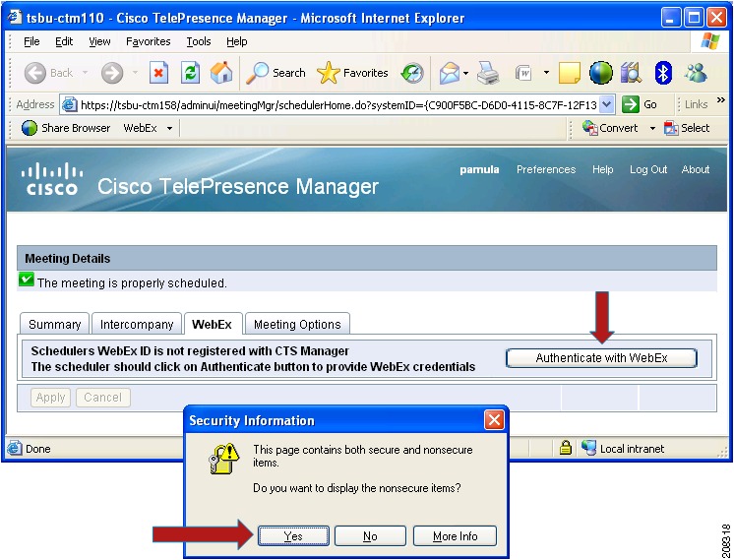734x560 pixels.
Task: Go back with the Back arrow icon
Action: pyautogui.click(x=34, y=73)
